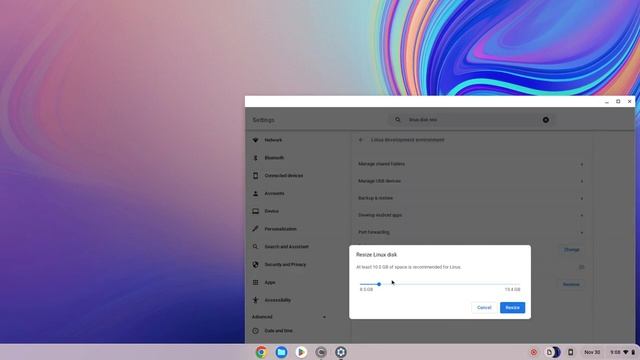Viewport: 640px width, 360px height.
Task: Expand Manage USB devices row
Action: [471, 181]
